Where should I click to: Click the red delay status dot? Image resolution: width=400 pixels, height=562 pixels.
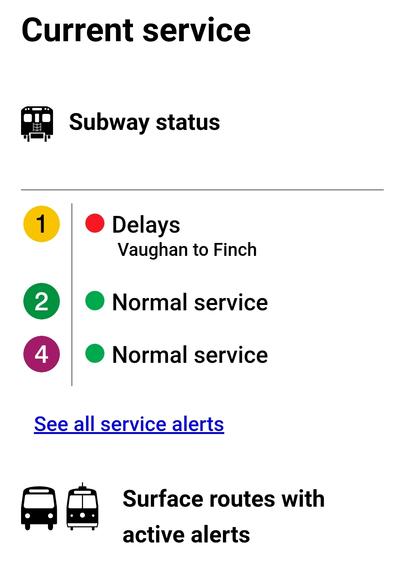95,223
